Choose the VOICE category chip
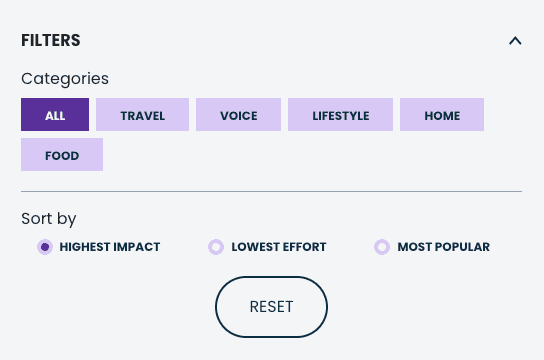 tap(238, 114)
